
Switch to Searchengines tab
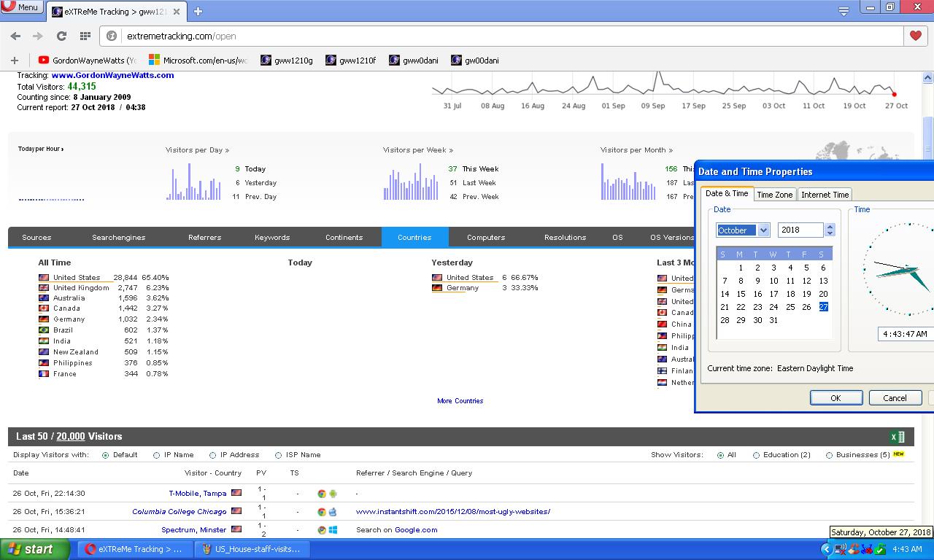pyautogui.click(x=118, y=238)
